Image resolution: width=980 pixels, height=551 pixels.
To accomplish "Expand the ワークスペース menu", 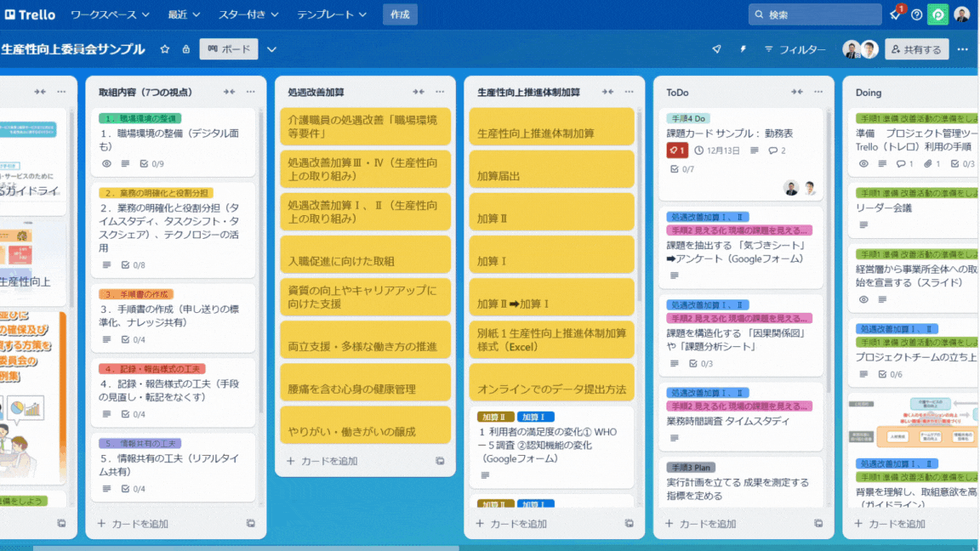I will click(110, 14).
